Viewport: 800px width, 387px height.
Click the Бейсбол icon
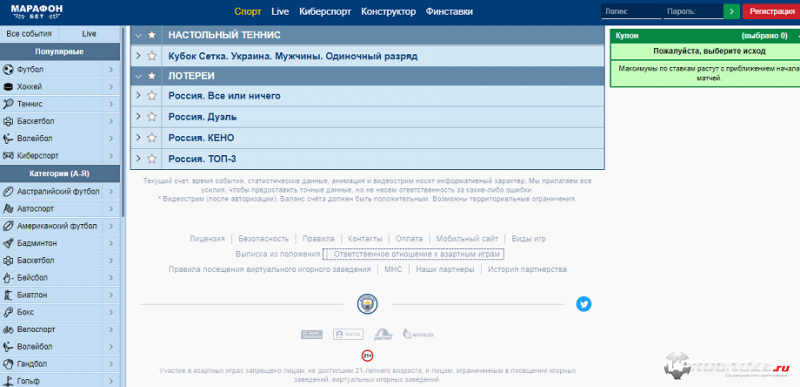8,278
